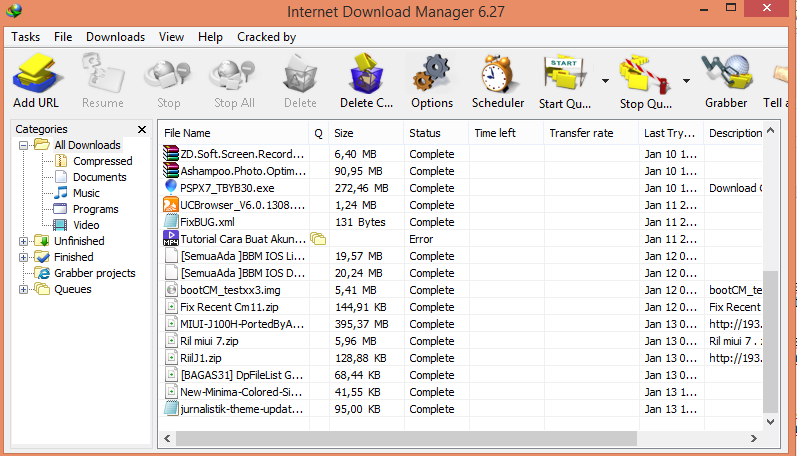Click the FixBUG.xml file icon
This screenshot has height=456, width=797.
click(171, 222)
